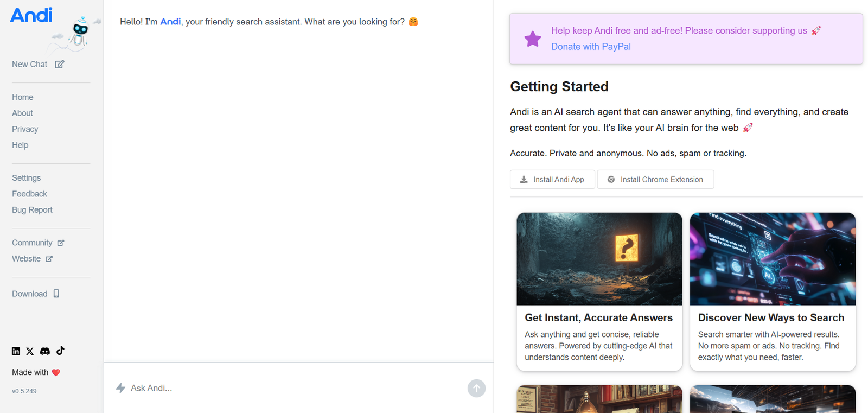Click the lightning bolt icon beside input
The image size is (868, 413).
coord(120,388)
